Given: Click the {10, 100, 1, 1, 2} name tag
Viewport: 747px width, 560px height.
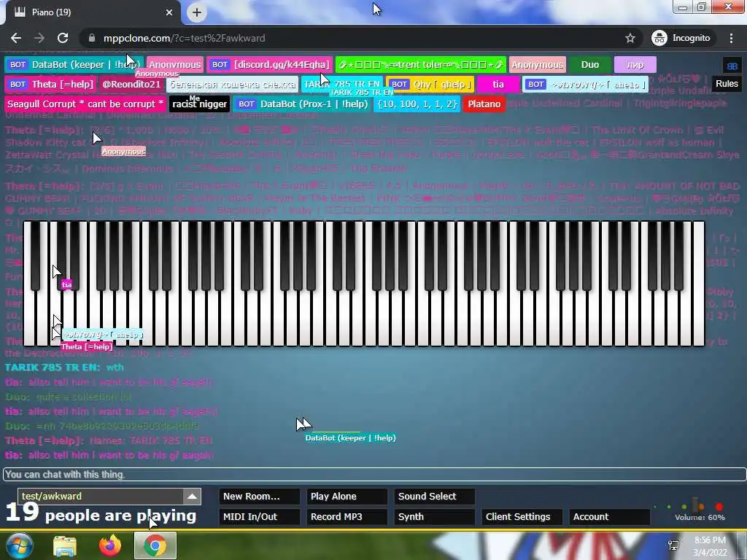Looking at the screenshot, I should click(x=417, y=104).
